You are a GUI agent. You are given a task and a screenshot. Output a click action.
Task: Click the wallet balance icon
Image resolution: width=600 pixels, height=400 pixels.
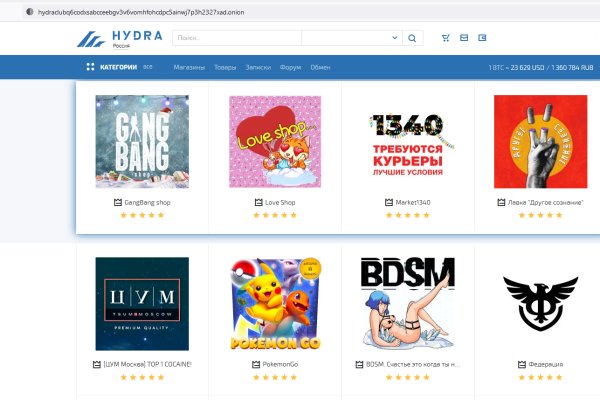(482, 38)
